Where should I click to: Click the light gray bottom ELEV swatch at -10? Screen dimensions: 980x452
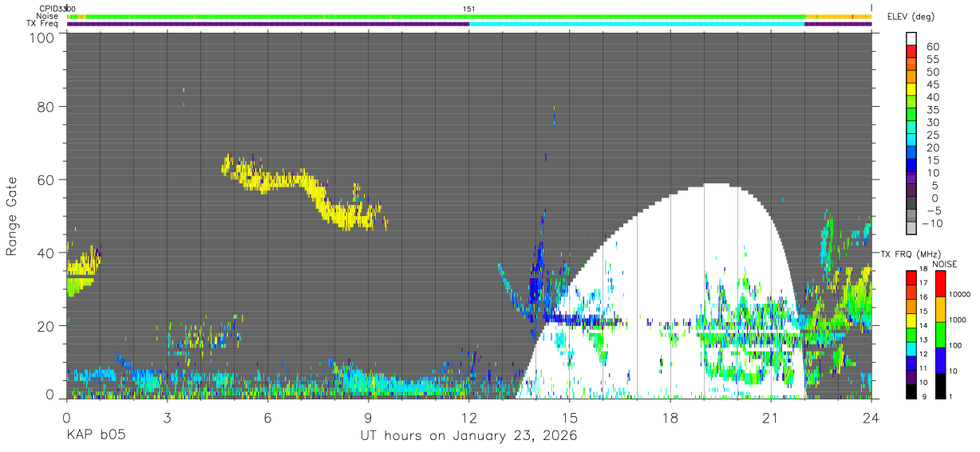click(x=911, y=226)
